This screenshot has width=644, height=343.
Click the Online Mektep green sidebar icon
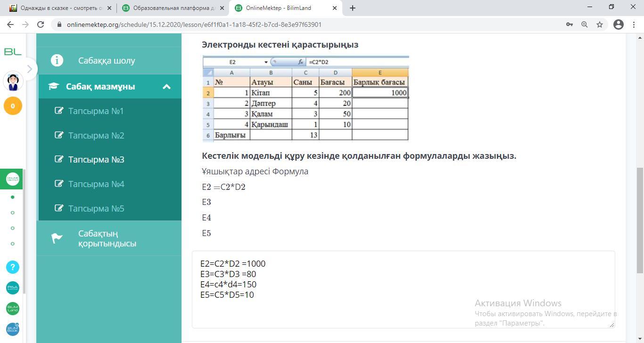coord(13,179)
